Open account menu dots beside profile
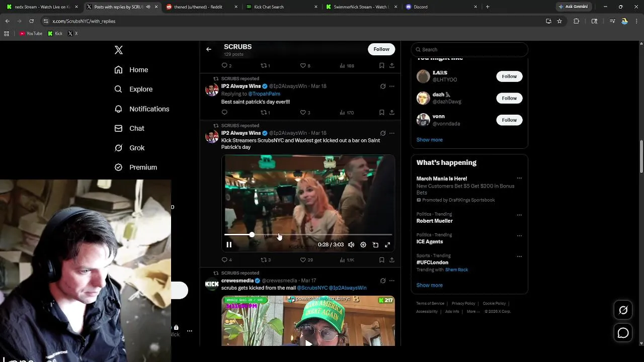This screenshot has width=644, height=362. (x=190, y=331)
